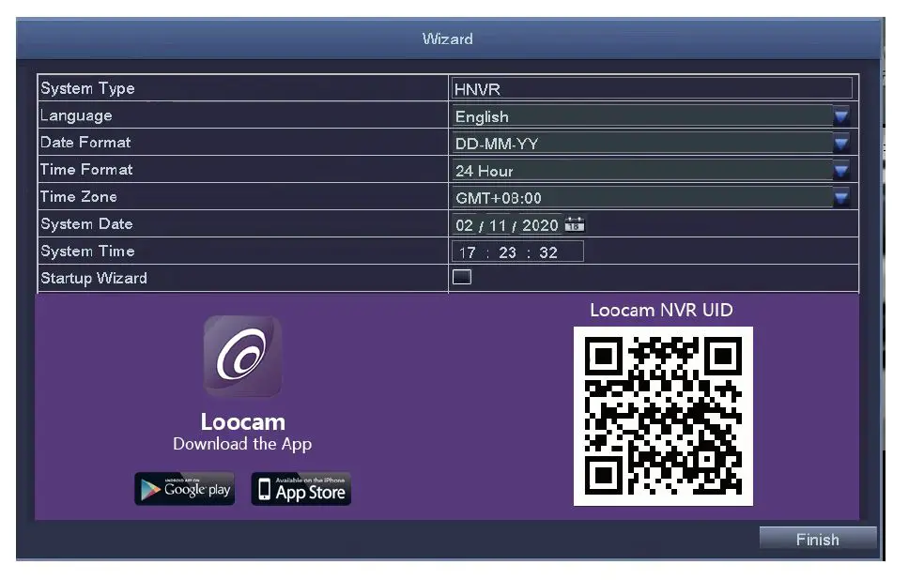Click the Download the App text
924x580 pixels.
[242, 444]
